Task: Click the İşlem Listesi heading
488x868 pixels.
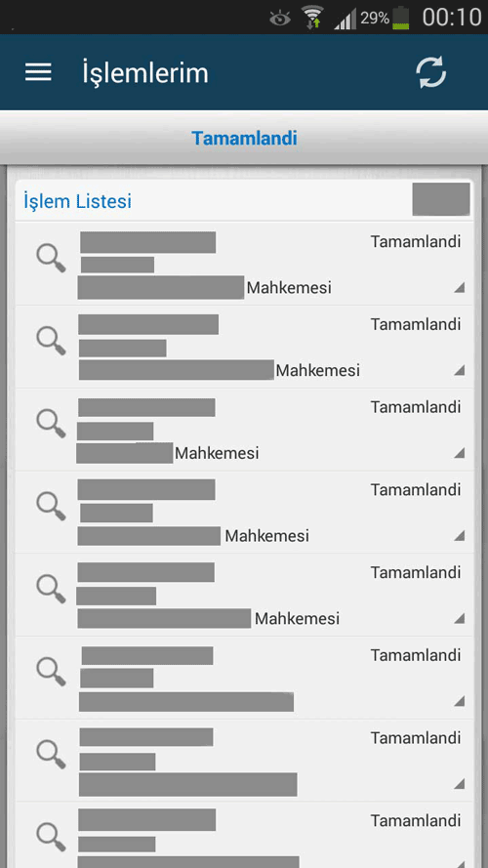Action: [x=77, y=201]
